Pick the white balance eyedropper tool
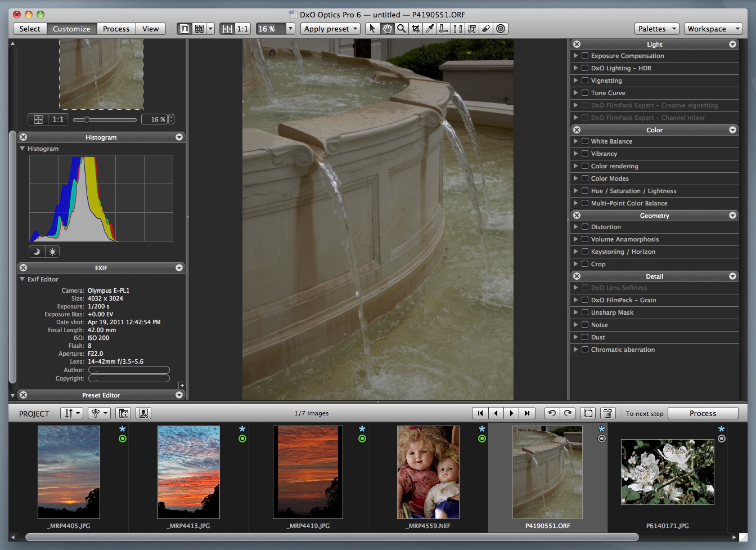The height and width of the screenshot is (550, 756). (430, 29)
